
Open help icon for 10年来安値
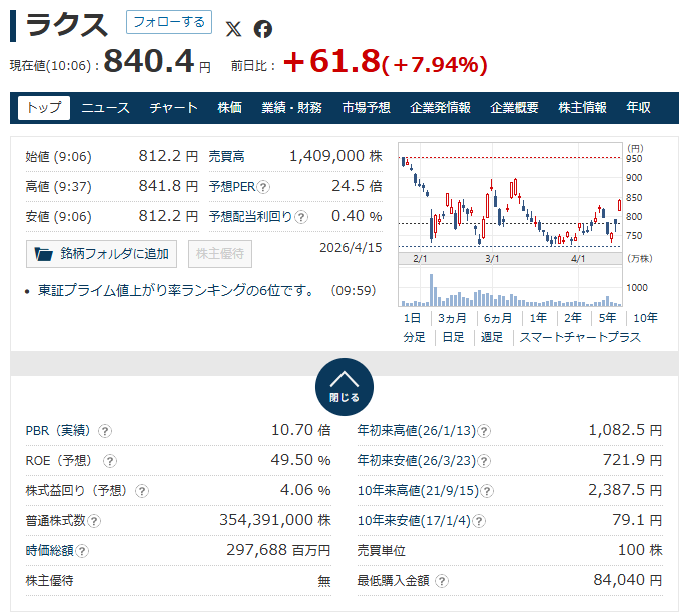point(479,521)
